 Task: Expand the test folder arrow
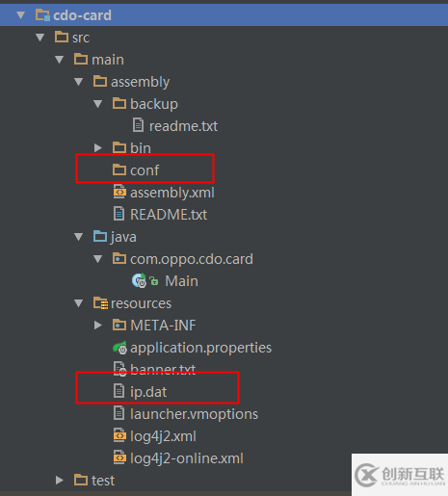pyautogui.click(x=60, y=481)
